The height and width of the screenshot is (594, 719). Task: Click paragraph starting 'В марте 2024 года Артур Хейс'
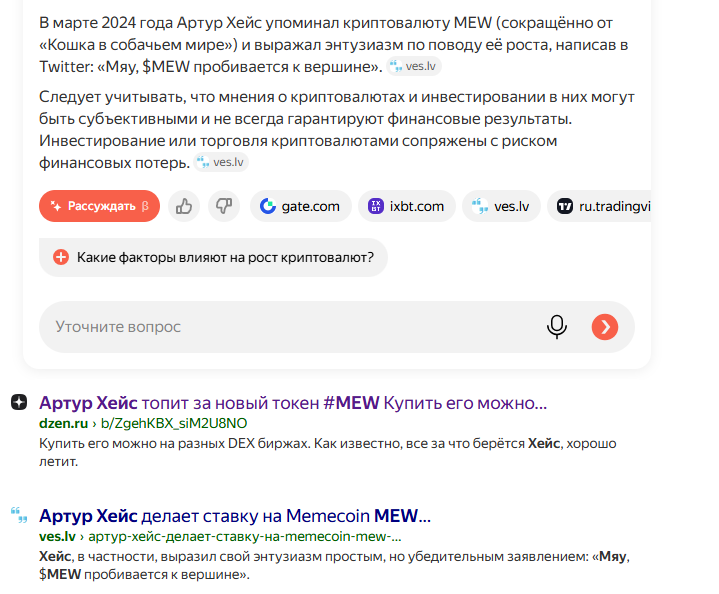click(x=333, y=44)
